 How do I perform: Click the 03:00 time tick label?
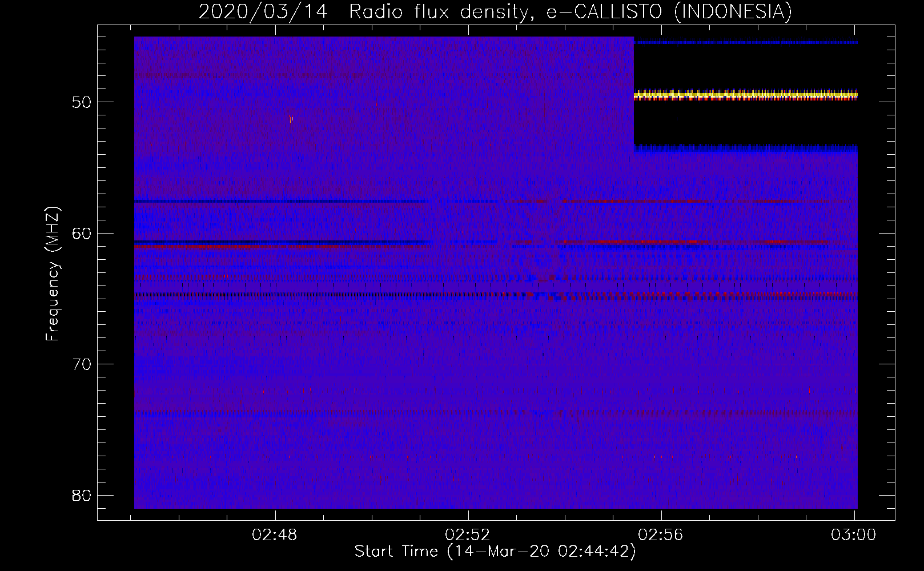point(854,535)
